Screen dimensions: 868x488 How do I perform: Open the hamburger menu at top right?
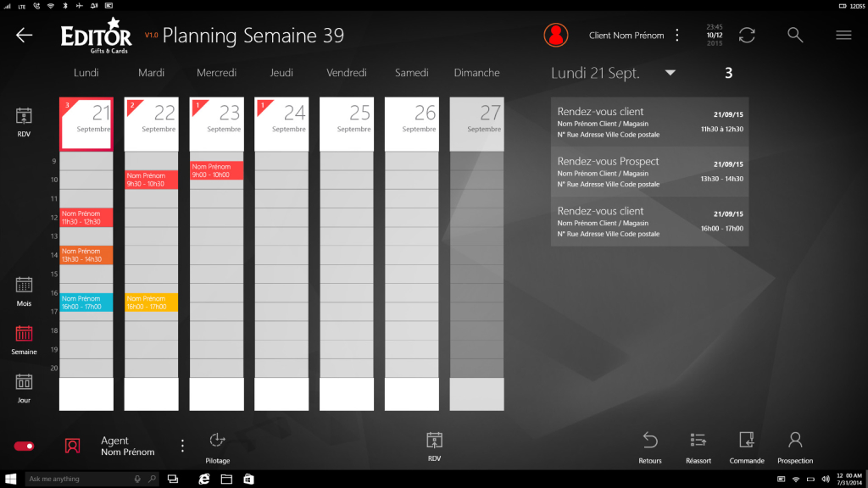click(x=843, y=35)
